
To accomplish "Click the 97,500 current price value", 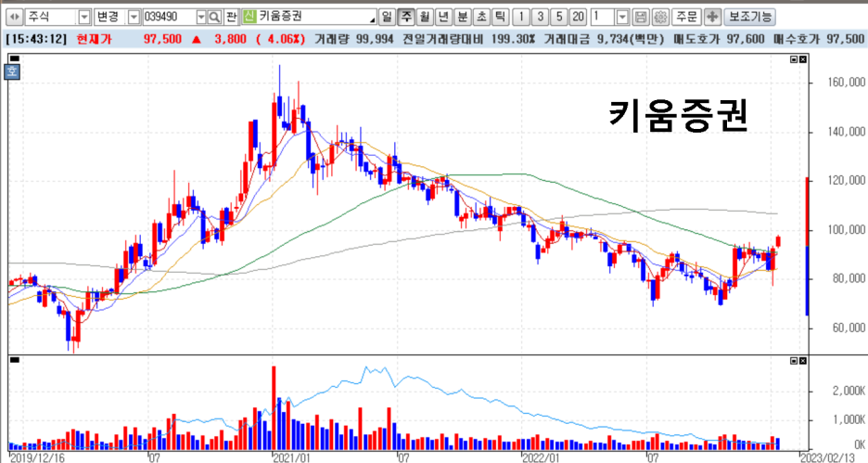I will point(162,39).
